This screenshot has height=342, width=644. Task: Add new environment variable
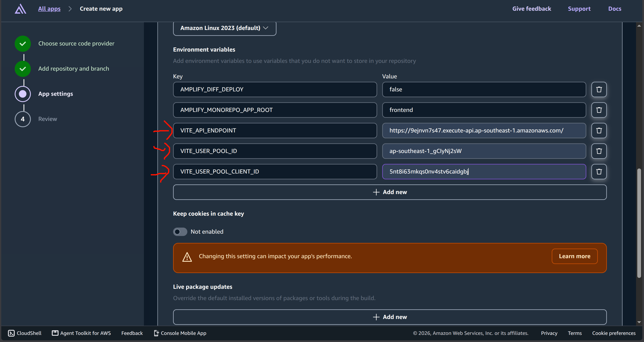point(390,192)
